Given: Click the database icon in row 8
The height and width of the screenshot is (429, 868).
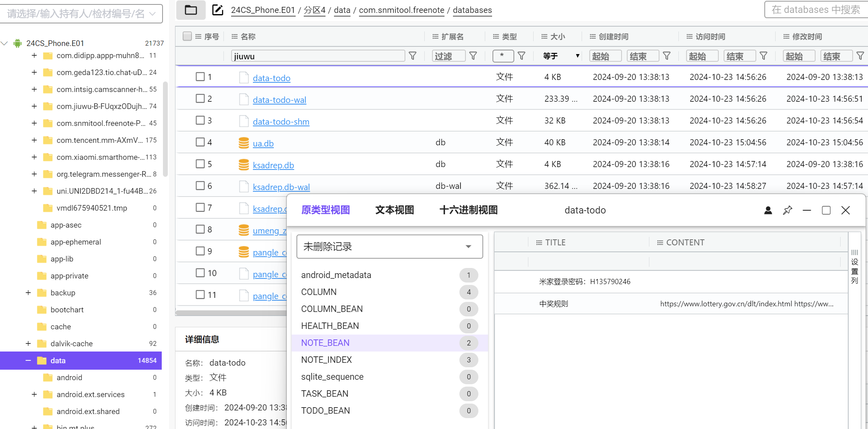Looking at the screenshot, I should tap(244, 230).
